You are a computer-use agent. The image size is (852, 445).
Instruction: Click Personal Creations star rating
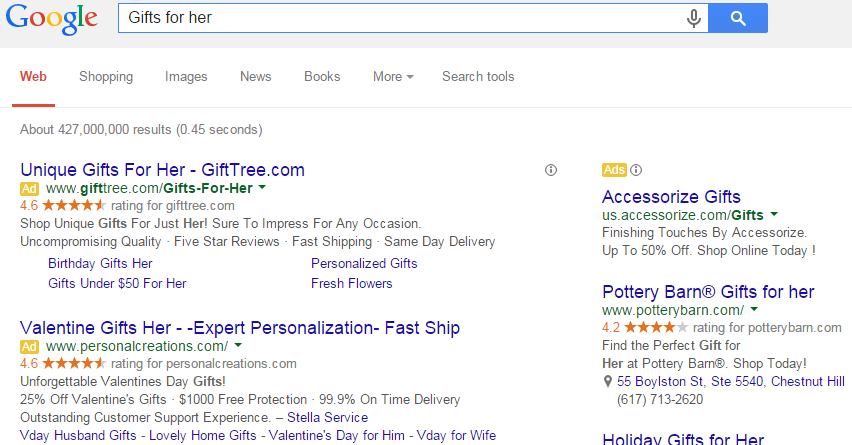click(x=73, y=363)
